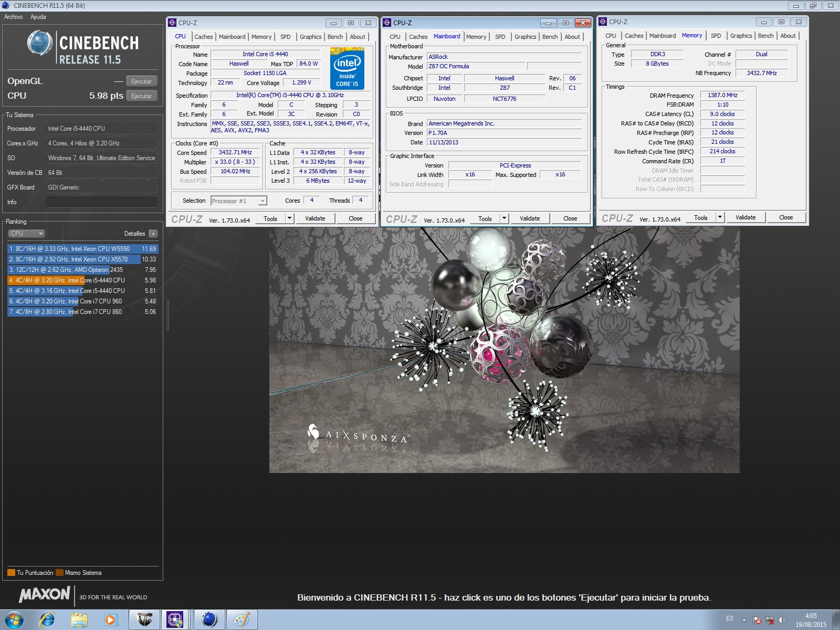Click Tools button in first CPU-Z window

click(x=270, y=219)
